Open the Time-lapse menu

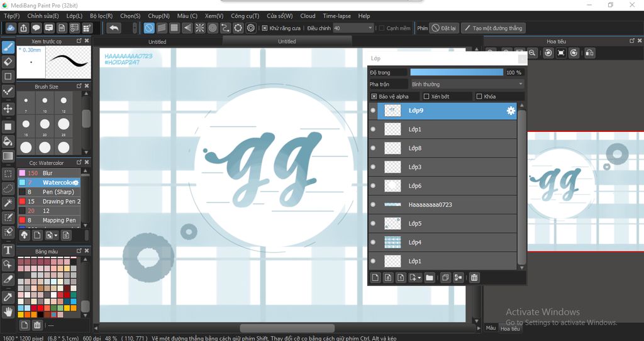point(337,16)
